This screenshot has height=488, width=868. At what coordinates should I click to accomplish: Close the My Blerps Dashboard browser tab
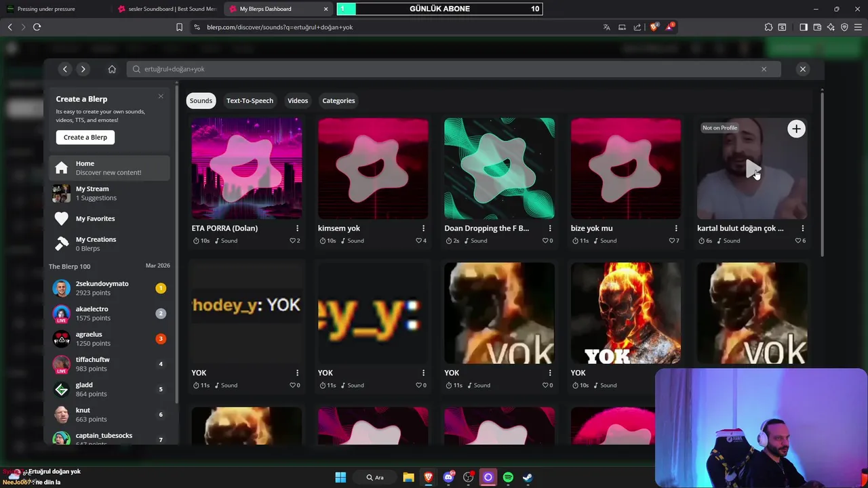coord(326,9)
